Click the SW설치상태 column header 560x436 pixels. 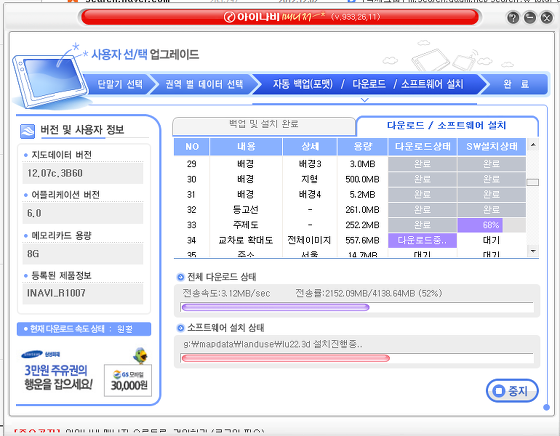pos(492,147)
